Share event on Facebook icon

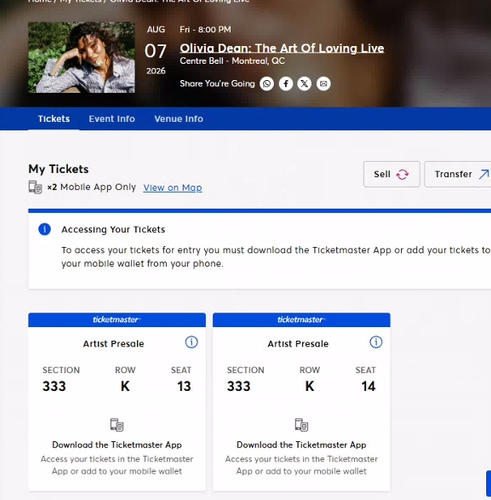[286, 84]
